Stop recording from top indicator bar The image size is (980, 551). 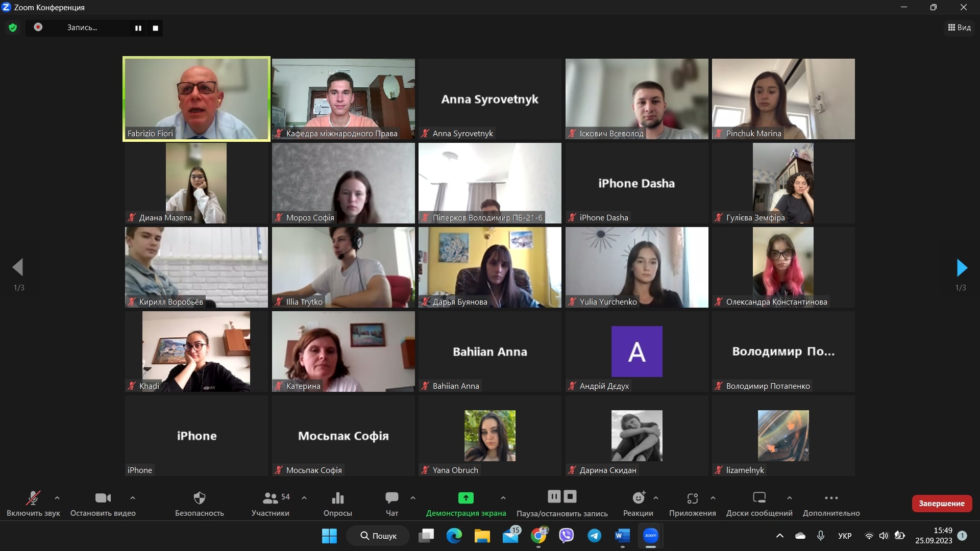click(x=156, y=28)
